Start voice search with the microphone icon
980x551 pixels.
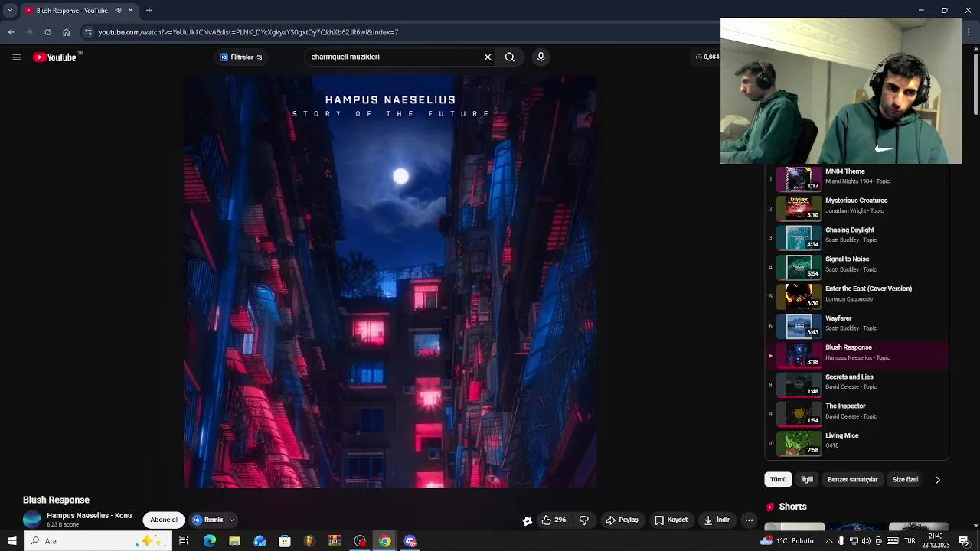coord(541,57)
